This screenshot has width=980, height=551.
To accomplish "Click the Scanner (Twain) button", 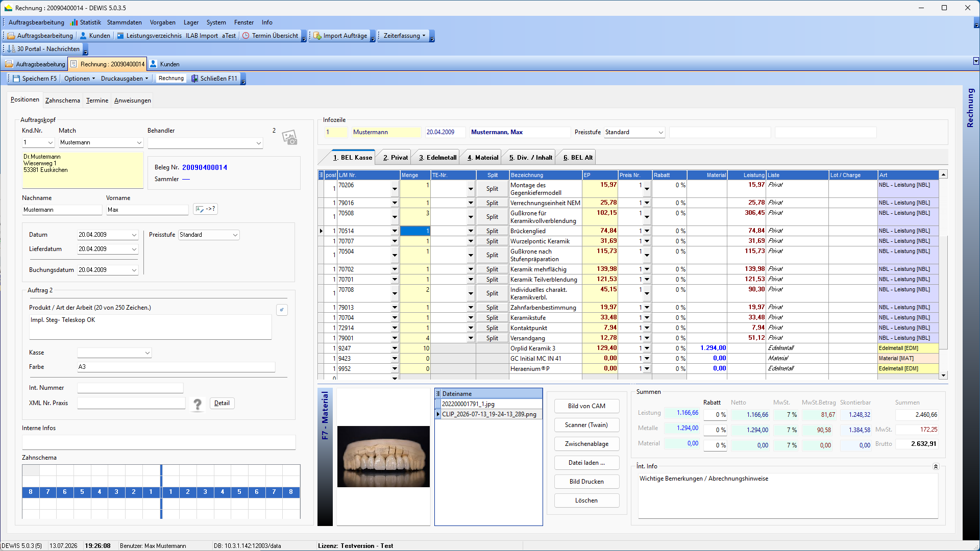I will [x=586, y=425].
